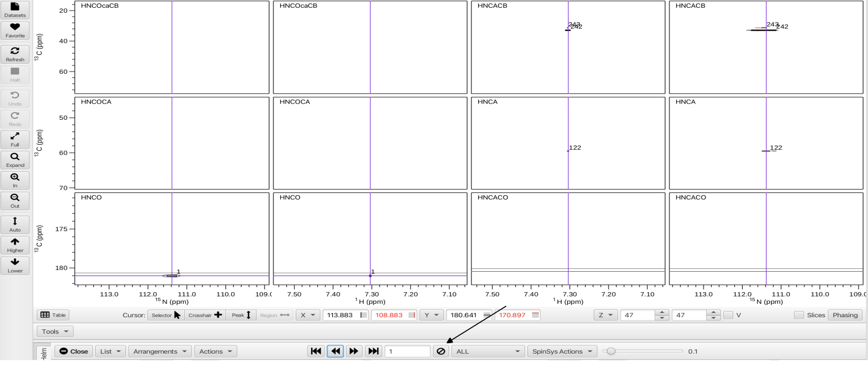Screen dimensions: 868x392
Task: Skip to the last spin system
Action: [x=373, y=352]
